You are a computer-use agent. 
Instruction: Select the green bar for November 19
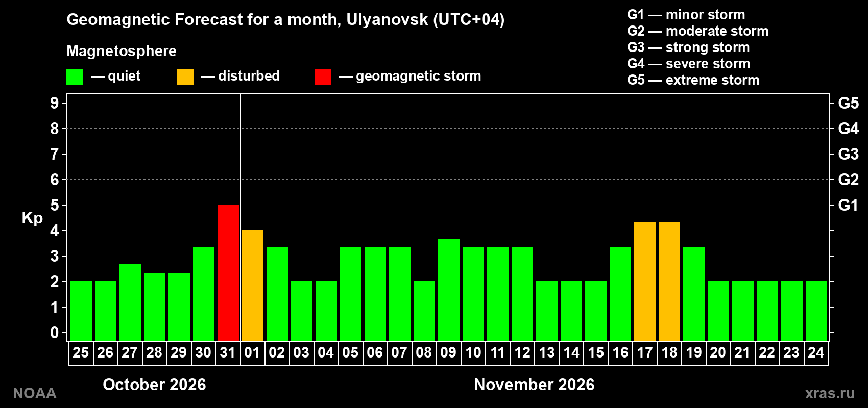pyautogui.click(x=694, y=294)
